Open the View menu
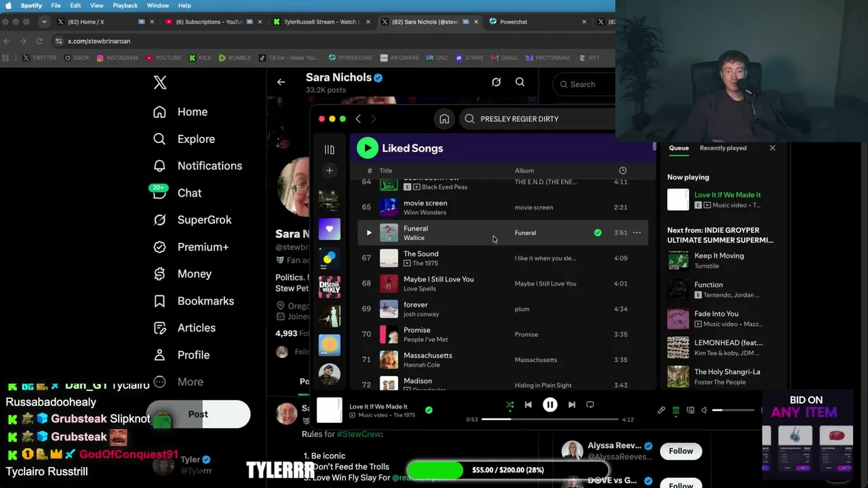This screenshot has height=488, width=868. click(x=96, y=5)
